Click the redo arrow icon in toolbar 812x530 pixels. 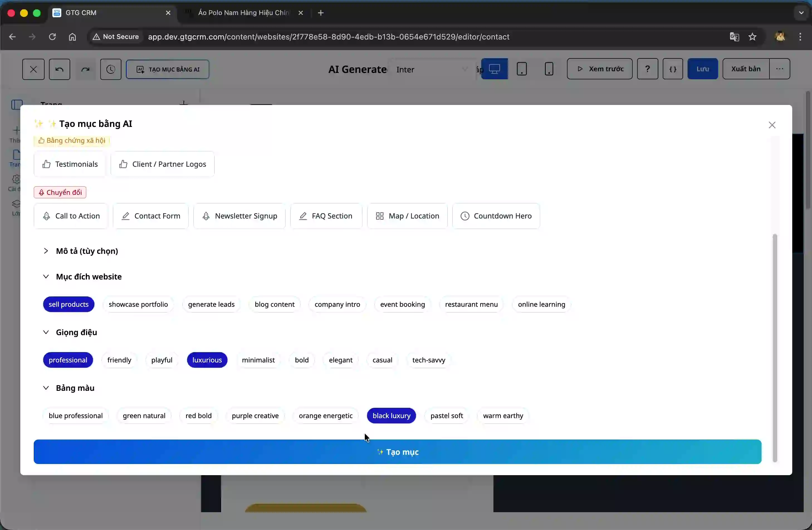(85, 69)
